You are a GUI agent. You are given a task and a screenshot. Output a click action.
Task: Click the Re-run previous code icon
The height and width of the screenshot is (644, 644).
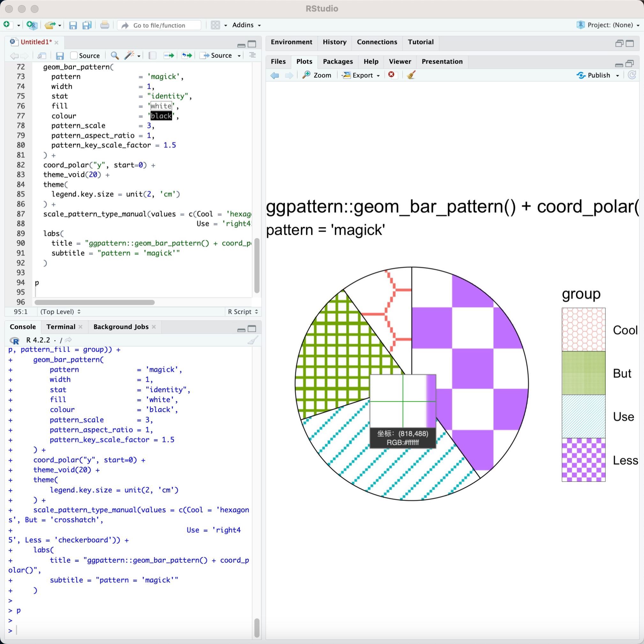(x=187, y=55)
